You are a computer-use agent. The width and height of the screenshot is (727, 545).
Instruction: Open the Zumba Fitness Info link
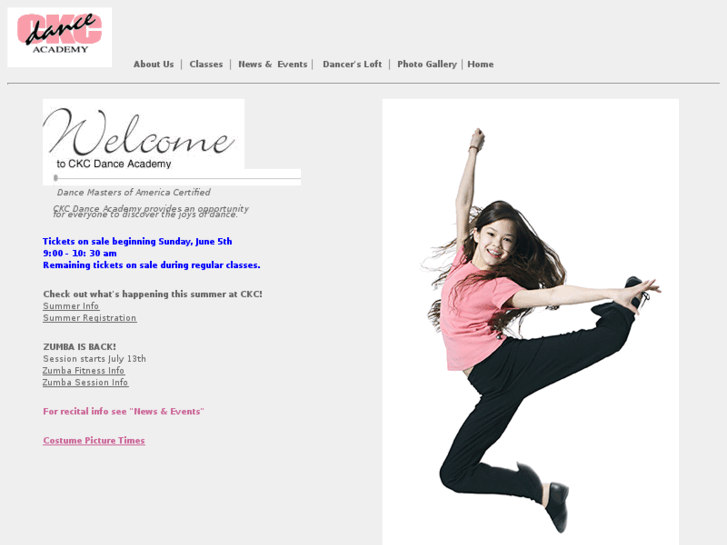(83, 371)
